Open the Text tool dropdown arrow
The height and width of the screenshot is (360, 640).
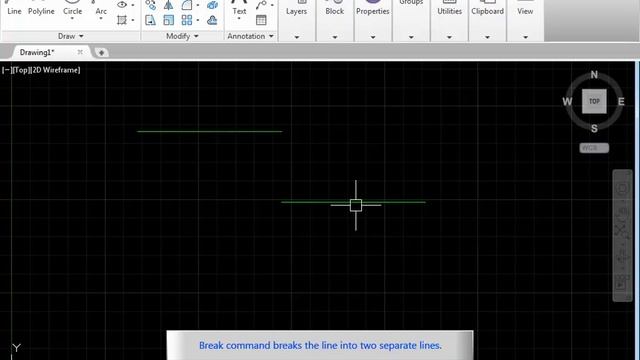[239, 19]
